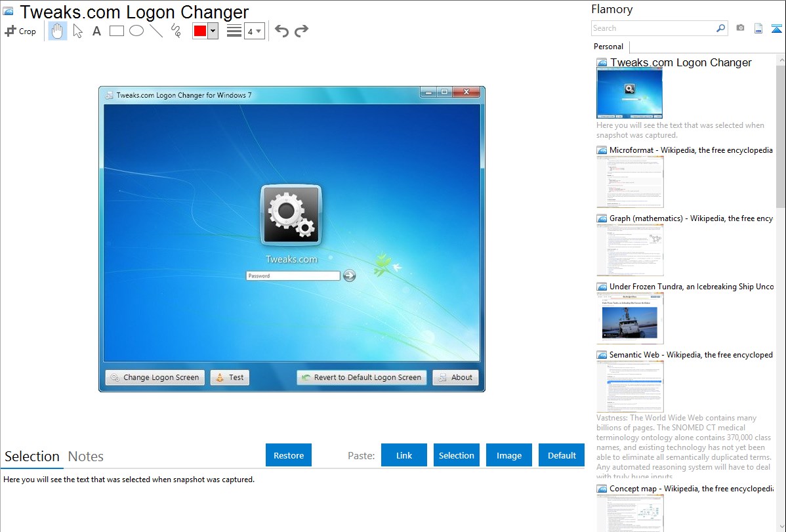The width and height of the screenshot is (786, 532).
Task: Click the Vastness description text under Semantic Web
Action: 684,447
